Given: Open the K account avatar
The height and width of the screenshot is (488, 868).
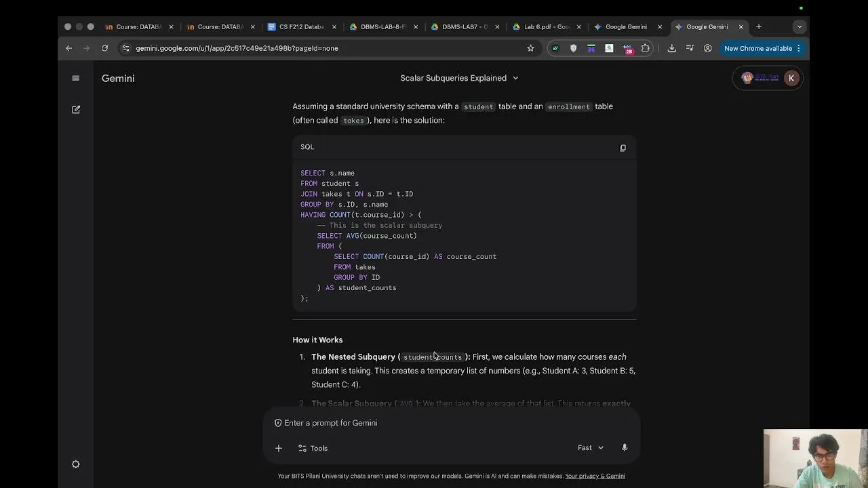Looking at the screenshot, I should click(x=791, y=78).
